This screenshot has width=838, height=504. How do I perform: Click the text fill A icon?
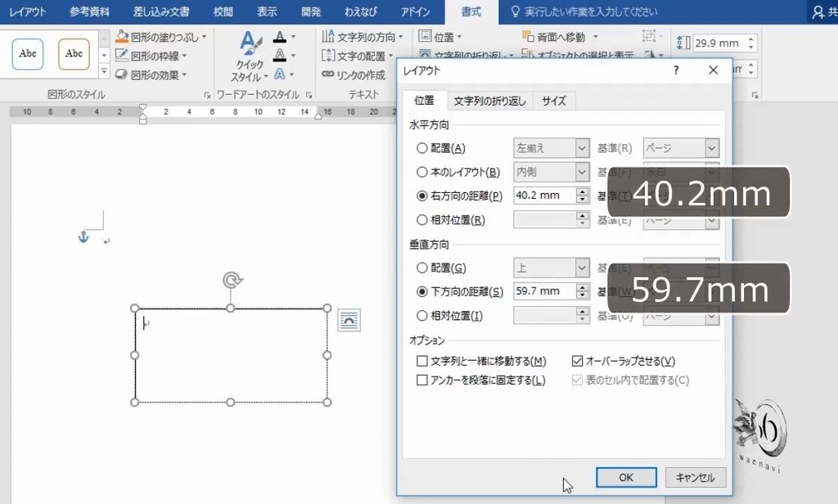coord(280,37)
